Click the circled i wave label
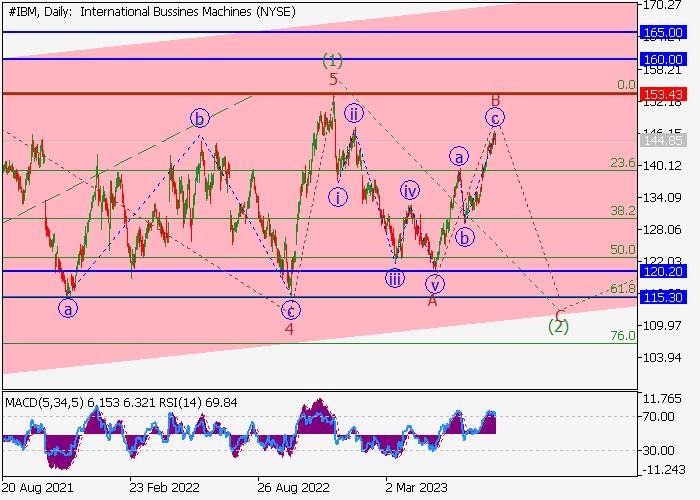Viewport: 700px width, 500px height. pos(338,197)
